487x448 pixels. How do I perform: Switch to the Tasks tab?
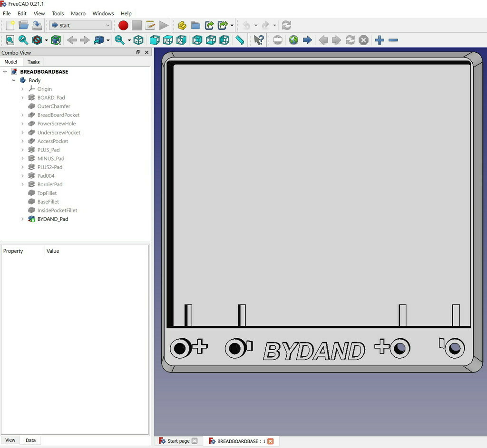33,62
